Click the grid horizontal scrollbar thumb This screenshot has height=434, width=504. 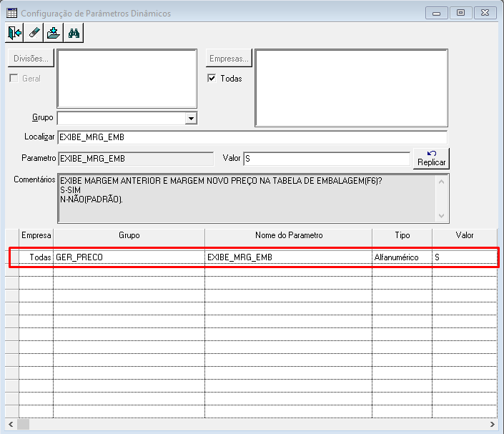pyautogui.click(x=23, y=425)
